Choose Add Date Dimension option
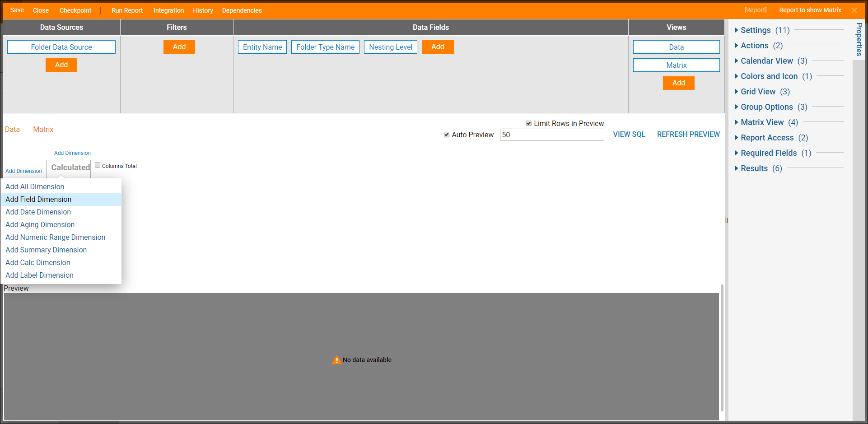This screenshot has width=868, height=424. click(x=61, y=212)
